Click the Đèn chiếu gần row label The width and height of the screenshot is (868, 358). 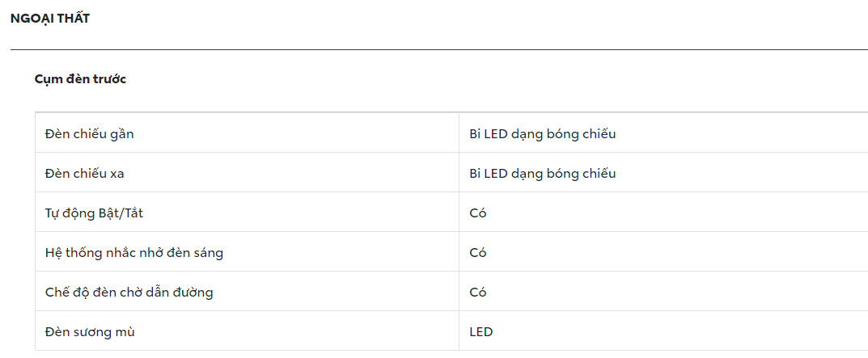[90, 134]
